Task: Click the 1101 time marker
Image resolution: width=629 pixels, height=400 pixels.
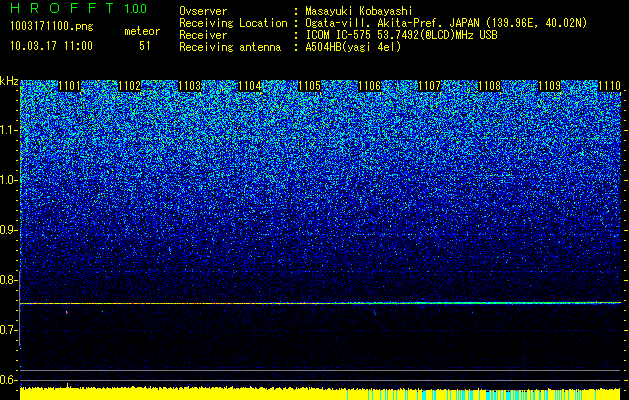Action: coord(69,86)
